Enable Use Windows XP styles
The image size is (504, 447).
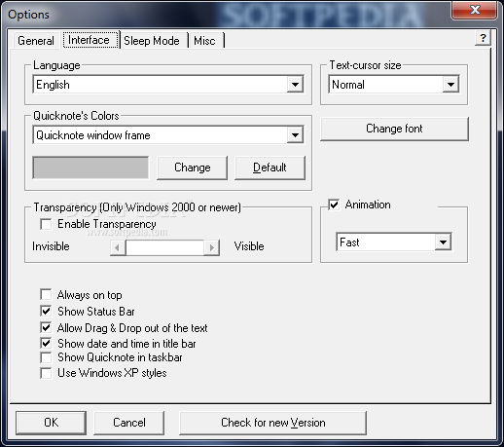click(46, 373)
